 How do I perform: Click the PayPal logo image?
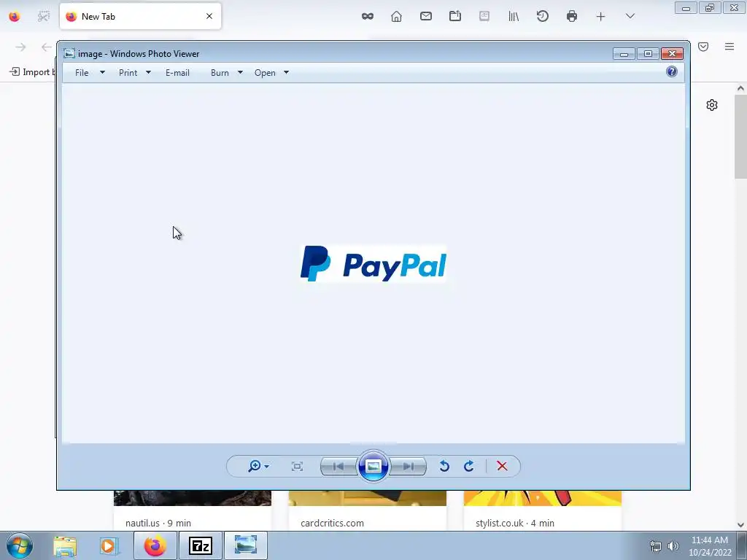click(x=373, y=264)
